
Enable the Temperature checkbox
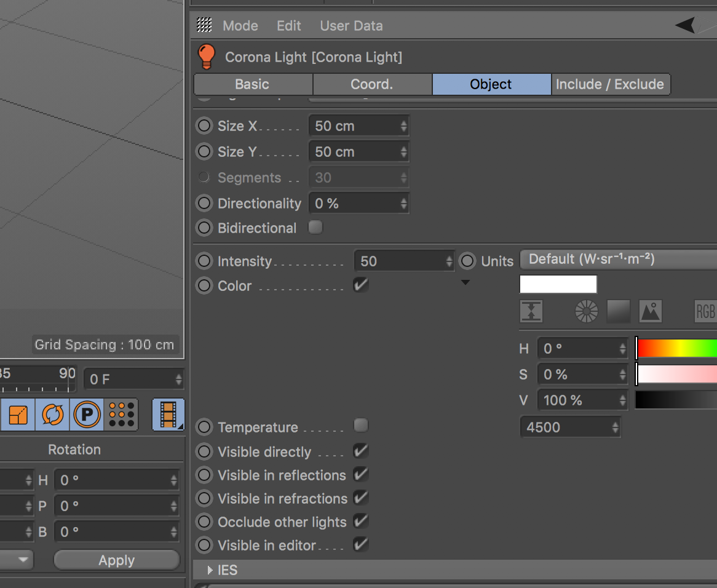tap(361, 425)
